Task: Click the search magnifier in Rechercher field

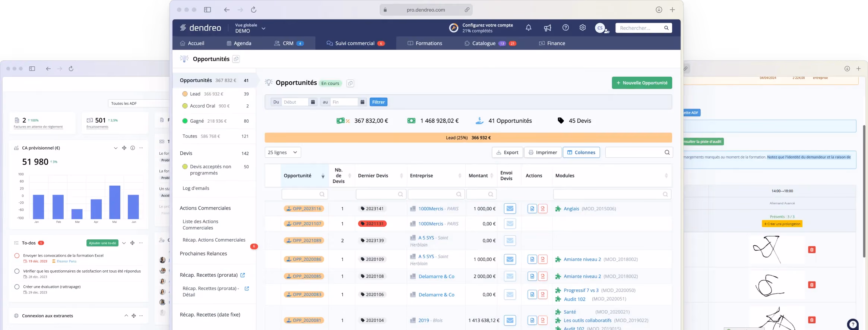Action: (x=666, y=28)
